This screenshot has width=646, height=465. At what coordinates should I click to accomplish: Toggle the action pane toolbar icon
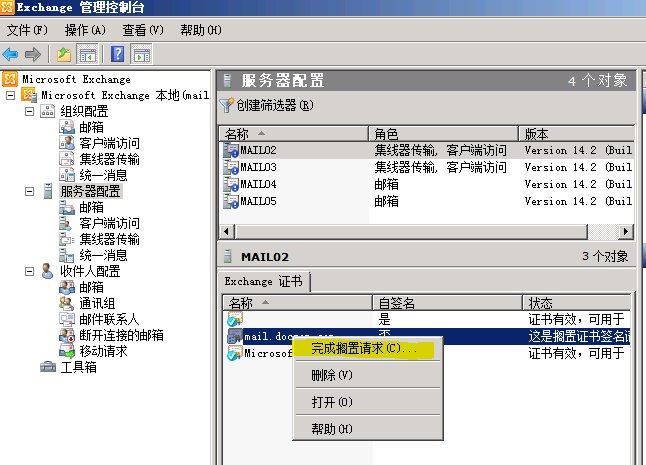click(x=142, y=54)
